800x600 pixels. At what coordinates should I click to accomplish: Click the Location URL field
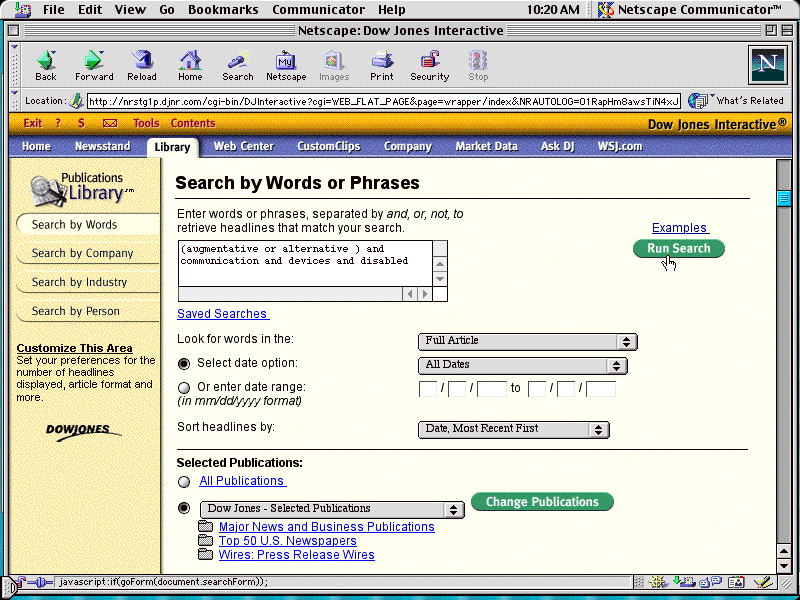[x=384, y=101]
